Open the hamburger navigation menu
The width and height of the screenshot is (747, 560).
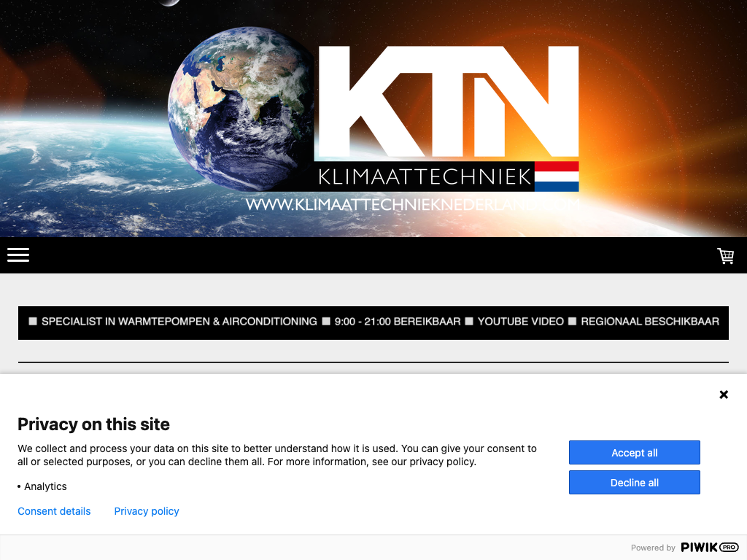[x=18, y=254]
